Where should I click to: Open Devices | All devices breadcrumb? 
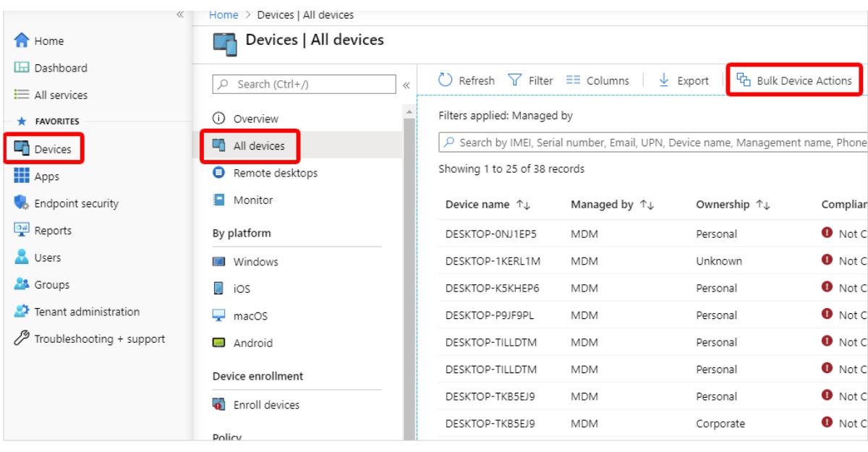pos(305,15)
